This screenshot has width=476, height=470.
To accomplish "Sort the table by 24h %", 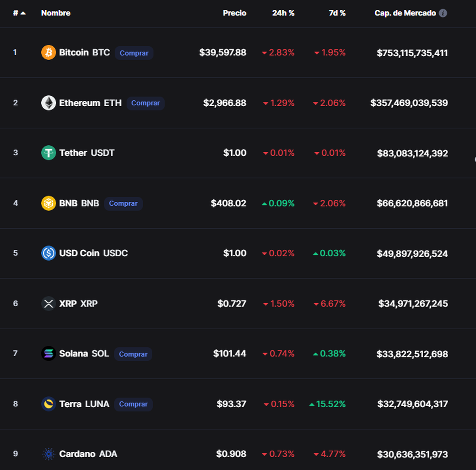I will [x=283, y=13].
